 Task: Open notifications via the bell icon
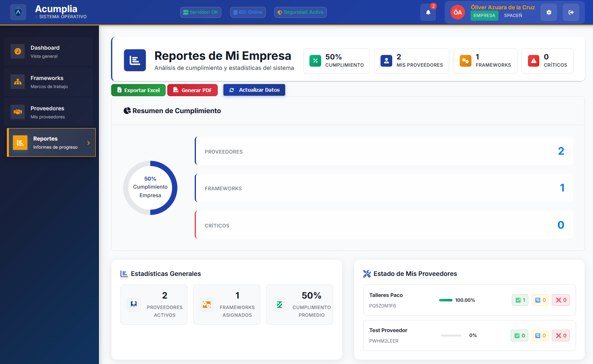pos(428,12)
